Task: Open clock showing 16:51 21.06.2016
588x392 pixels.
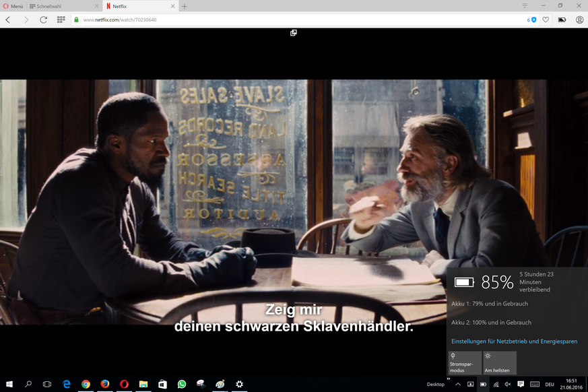Action: tap(571, 384)
